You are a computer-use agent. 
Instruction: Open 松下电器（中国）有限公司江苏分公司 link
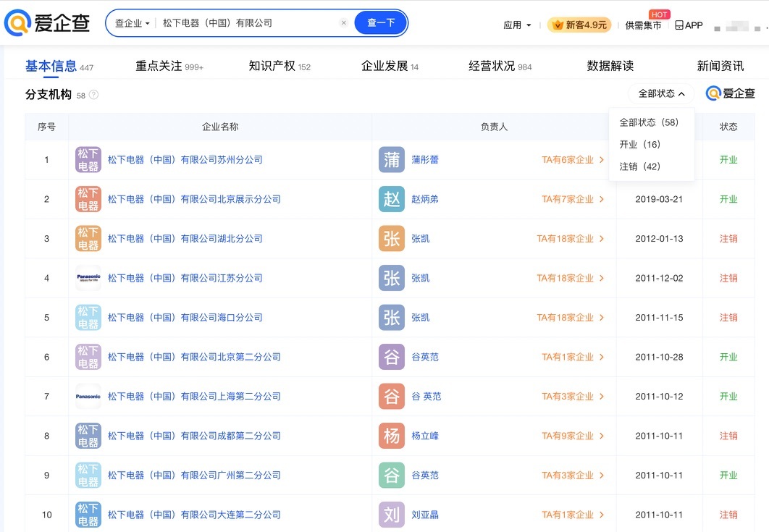(185, 278)
